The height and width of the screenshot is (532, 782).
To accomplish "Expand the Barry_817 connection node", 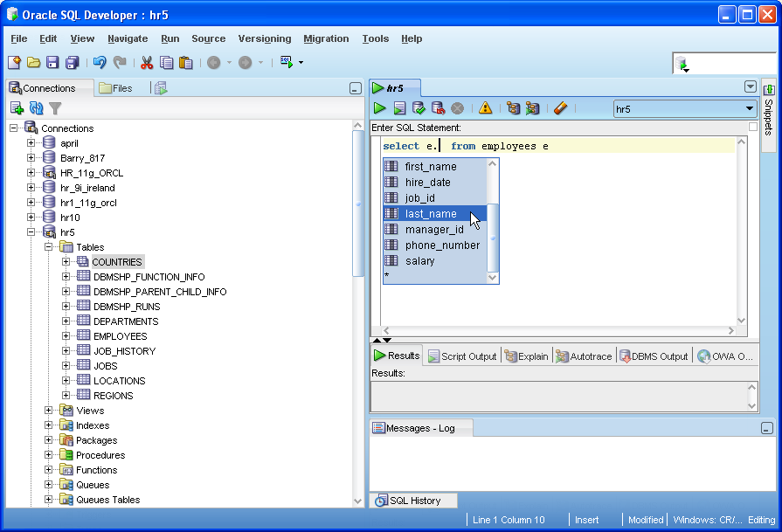I will (31, 158).
